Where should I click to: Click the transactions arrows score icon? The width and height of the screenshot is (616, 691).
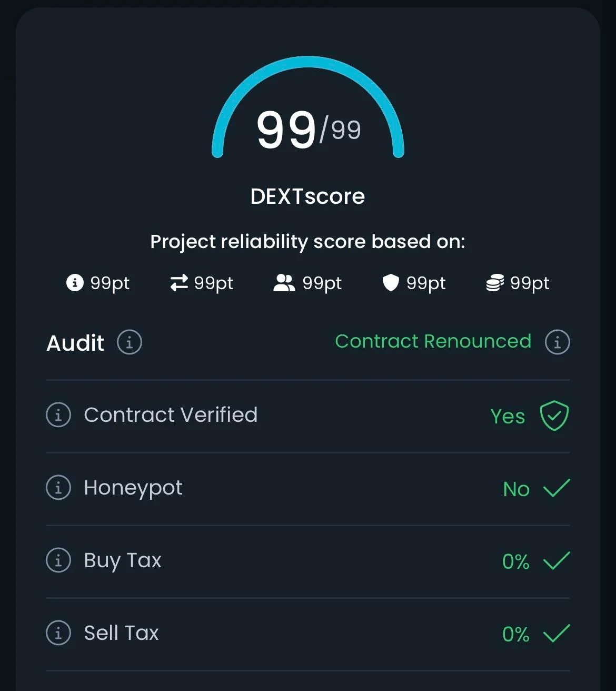pyautogui.click(x=179, y=283)
